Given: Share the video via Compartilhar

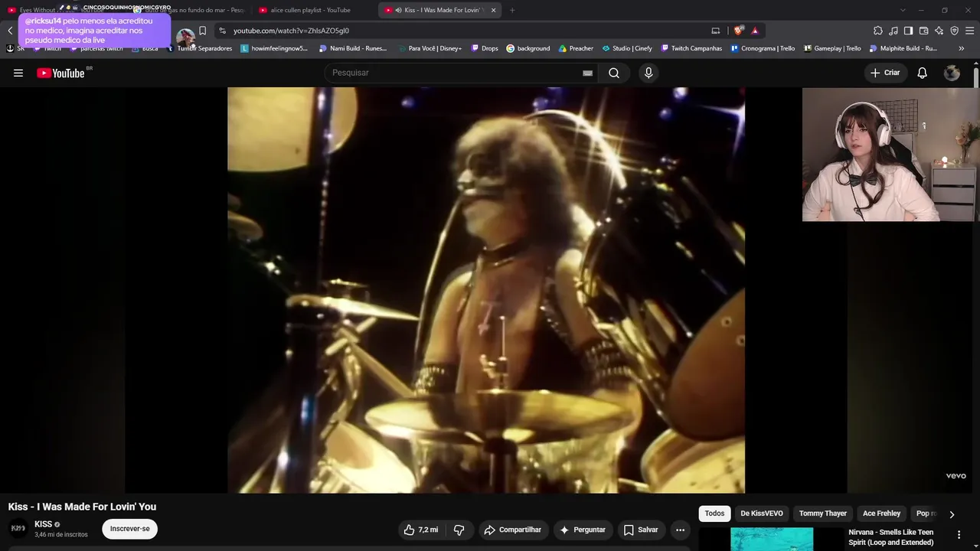Looking at the screenshot, I should click(513, 530).
